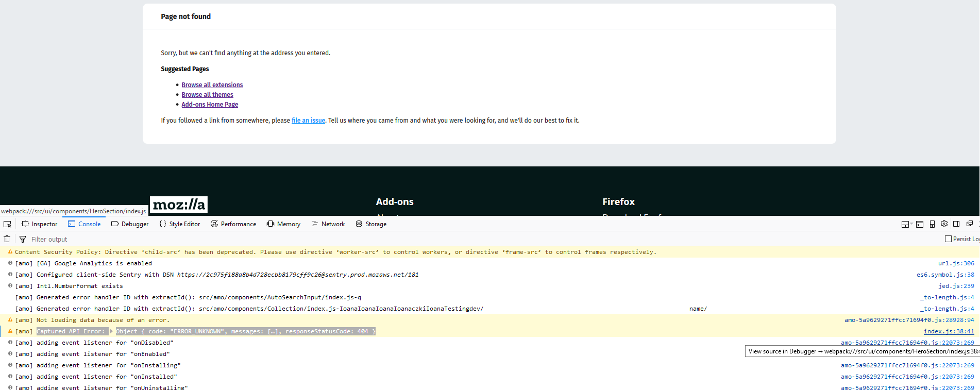Open the frame layout dropdown arrow
Screen dimensions: 980x390
pyautogui.click(x=911, y=224)
